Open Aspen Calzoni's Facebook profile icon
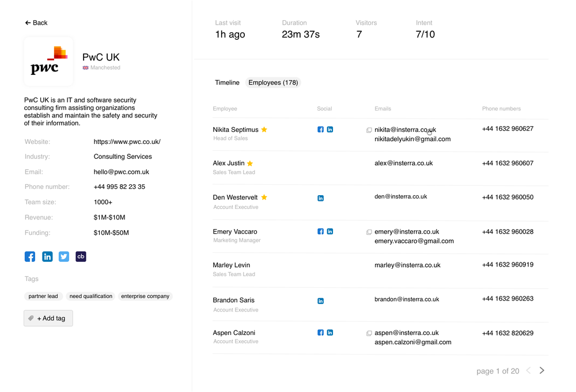This screenshot has width=576, height=392. point(320,333)
